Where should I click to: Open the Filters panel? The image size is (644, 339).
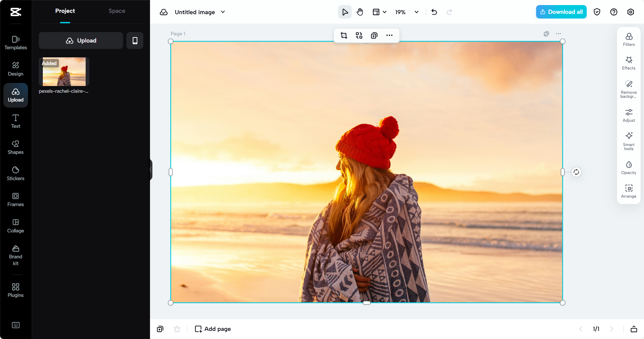tap(628, 39)
